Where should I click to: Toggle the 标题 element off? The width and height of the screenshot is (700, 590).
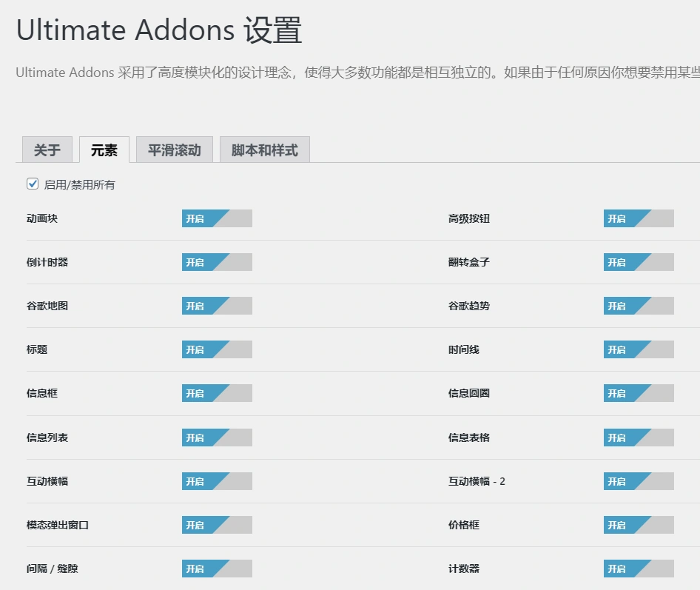pyautogui.click(x=216, y=349)
